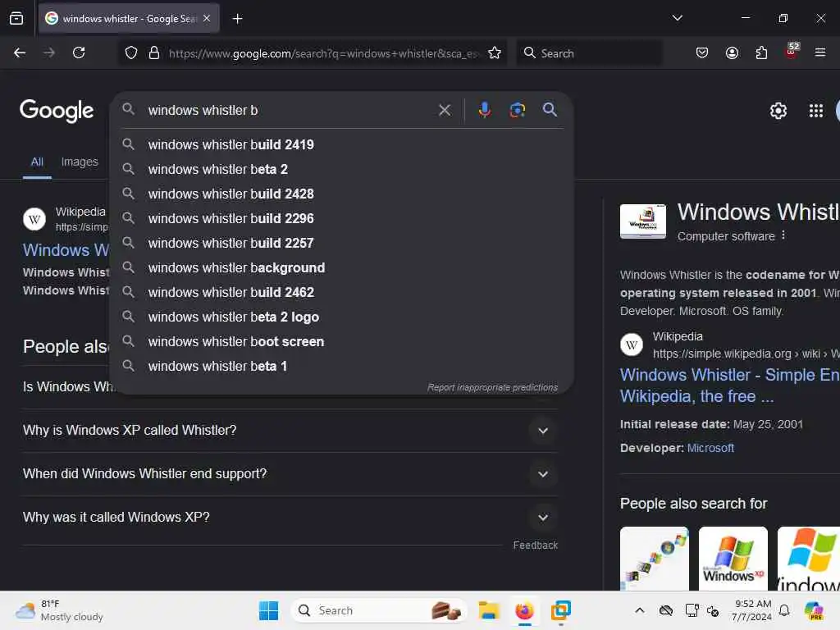840x630 pixels.
Task: Select suggestion windows whistler build 2419
Action: (x=342, y=144)
